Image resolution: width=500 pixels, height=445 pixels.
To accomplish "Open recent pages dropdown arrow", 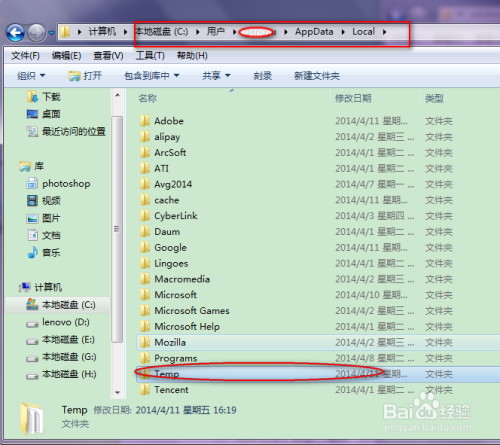I will (x=51, y=33).
